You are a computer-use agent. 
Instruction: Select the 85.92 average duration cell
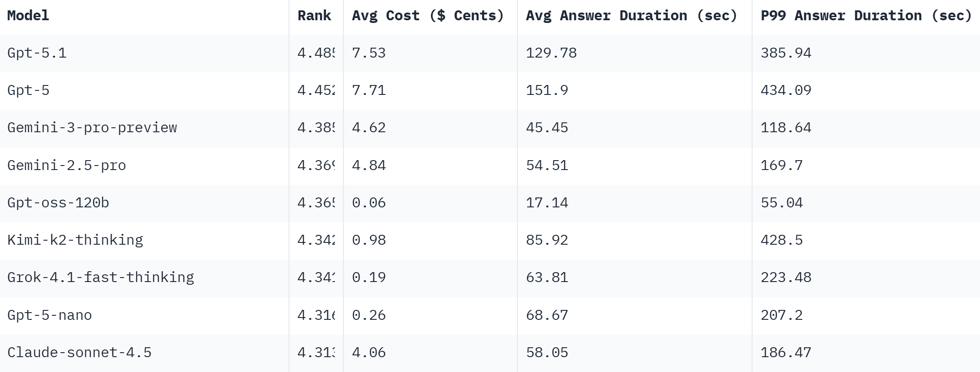pyautogui.click(x=547, y=240)
